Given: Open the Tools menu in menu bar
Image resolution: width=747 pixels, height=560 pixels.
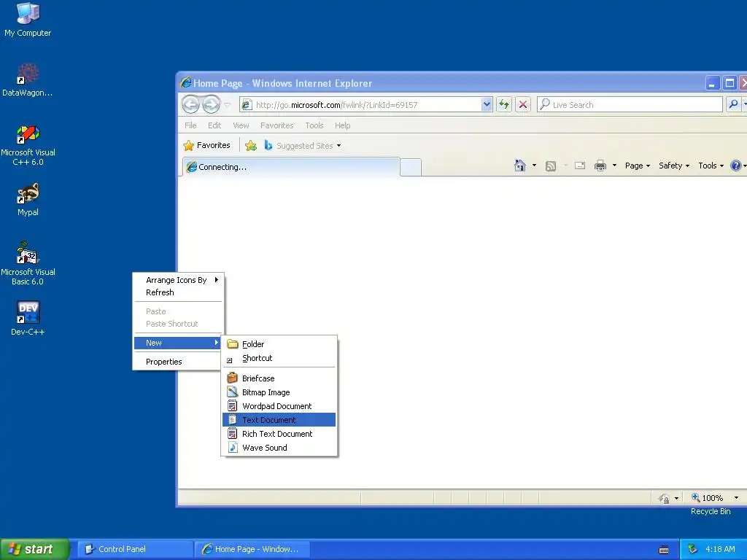Looking at the screenshot, I should [x=314, y=125].
